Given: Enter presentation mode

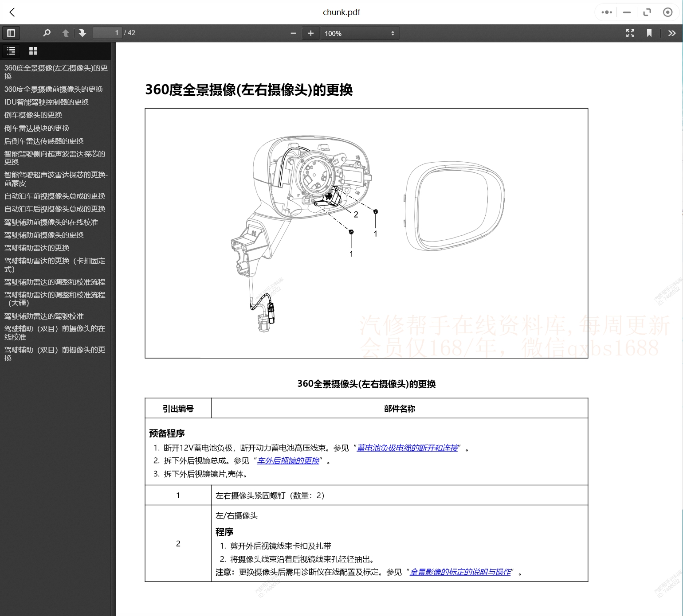Looking at the screenshot, I should coord(630,33).
